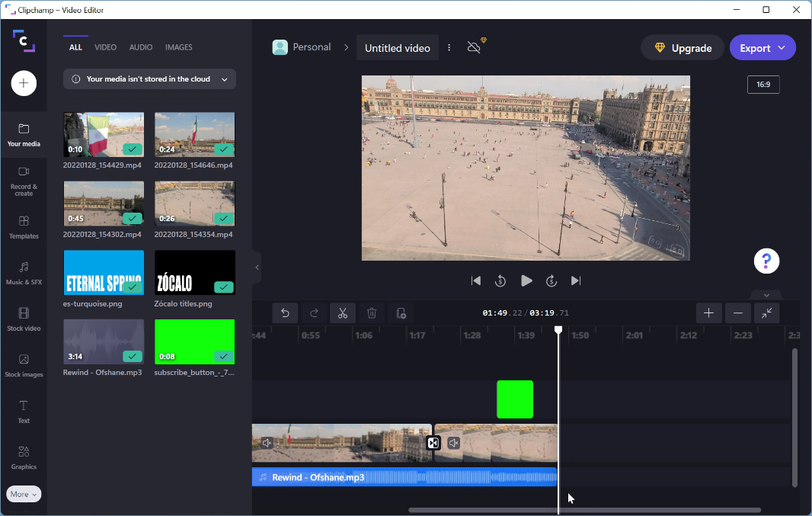The width and height of the screenshot is (812, 516).
Task: Toggle mute on second timeline video clip
Action: pyautogui.click(x=454, y=443)
